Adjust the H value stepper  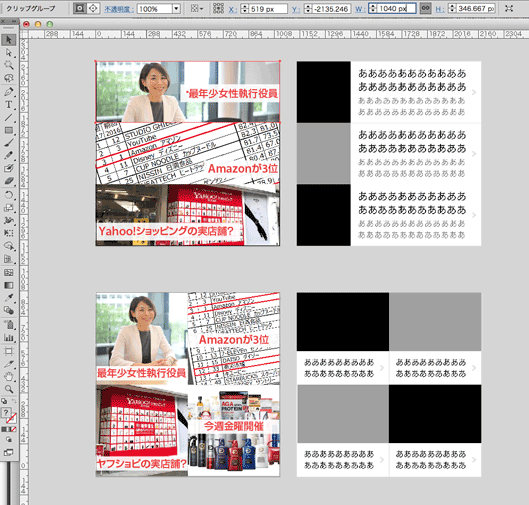[x=452, y=8]
